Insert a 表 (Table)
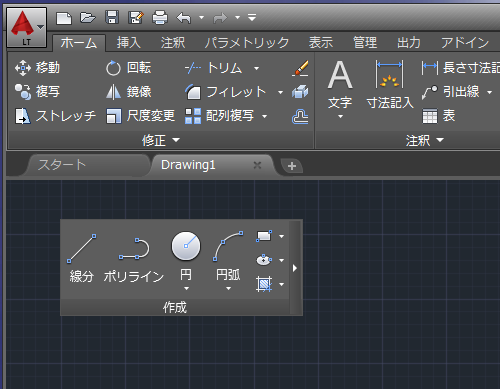500x389 pixels. point(439,116)
